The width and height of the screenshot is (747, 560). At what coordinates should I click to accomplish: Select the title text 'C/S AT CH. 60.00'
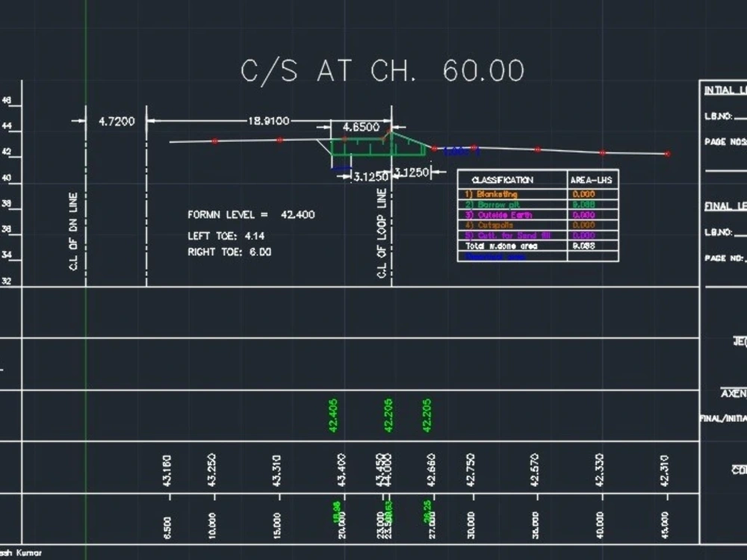click(x=382, y=72)
